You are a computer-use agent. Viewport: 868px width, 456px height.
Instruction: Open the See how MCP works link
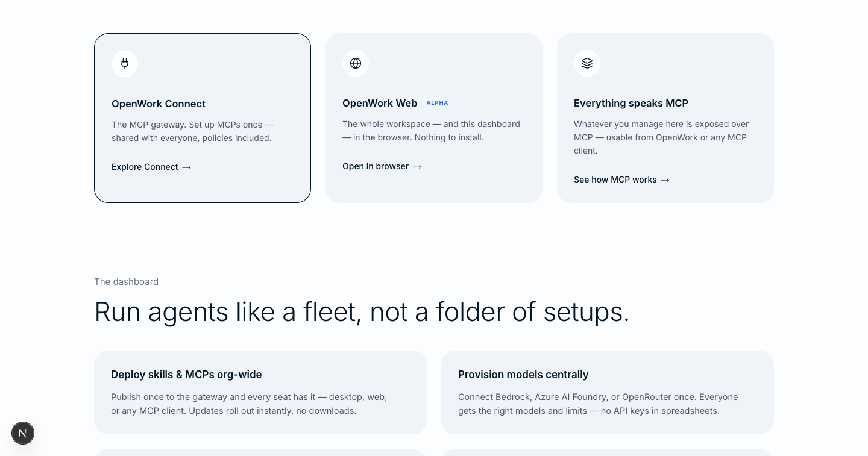pos(621,180)
